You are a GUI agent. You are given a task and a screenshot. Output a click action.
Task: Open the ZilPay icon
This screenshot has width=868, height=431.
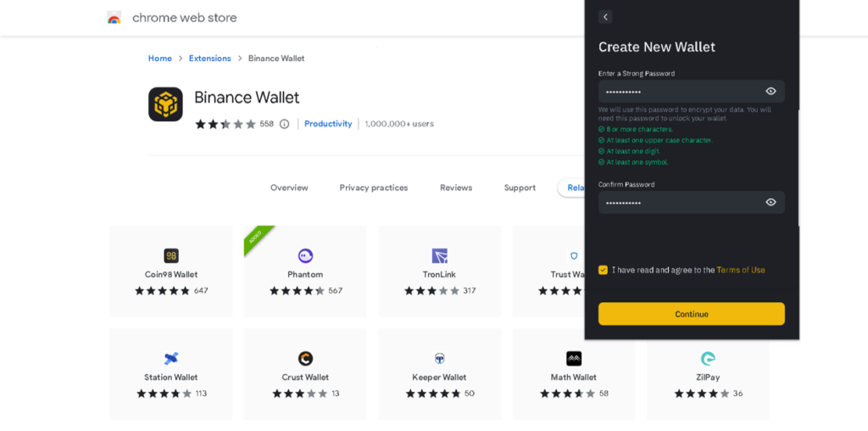pyautogui.click(x=708, y=358)
